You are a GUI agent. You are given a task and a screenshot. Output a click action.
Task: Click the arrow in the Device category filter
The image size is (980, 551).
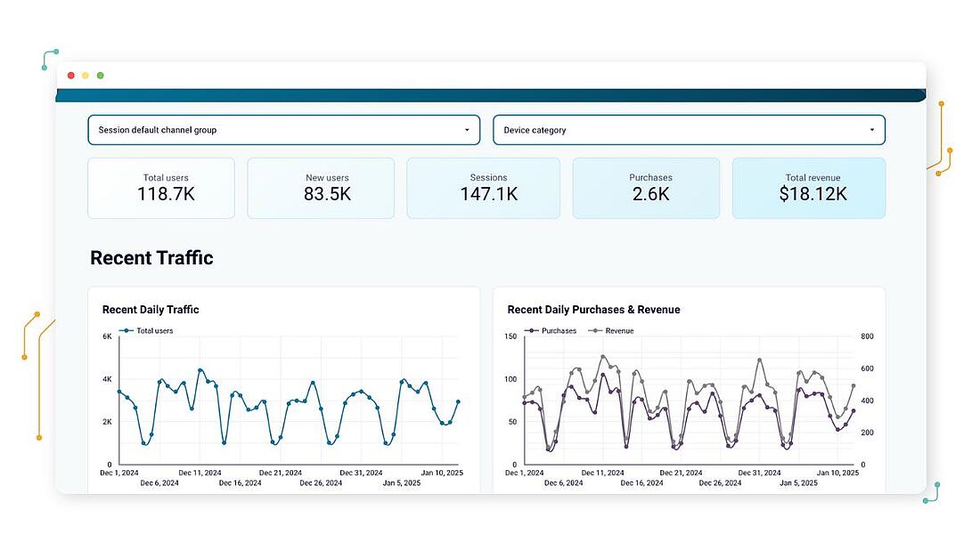coord(872,130)
